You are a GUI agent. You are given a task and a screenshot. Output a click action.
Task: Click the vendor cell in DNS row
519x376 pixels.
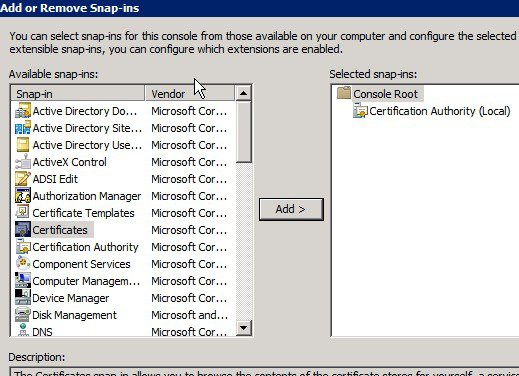[189, 332]
